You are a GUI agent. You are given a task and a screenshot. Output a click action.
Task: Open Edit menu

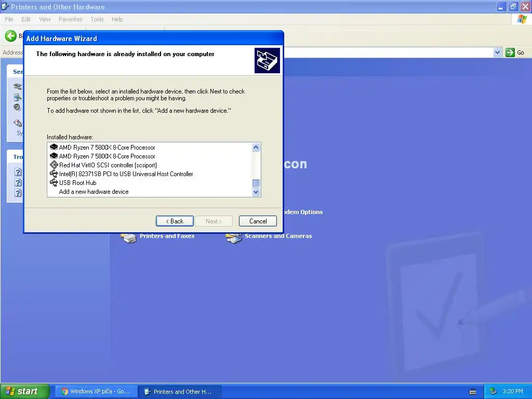coord(26,19)
